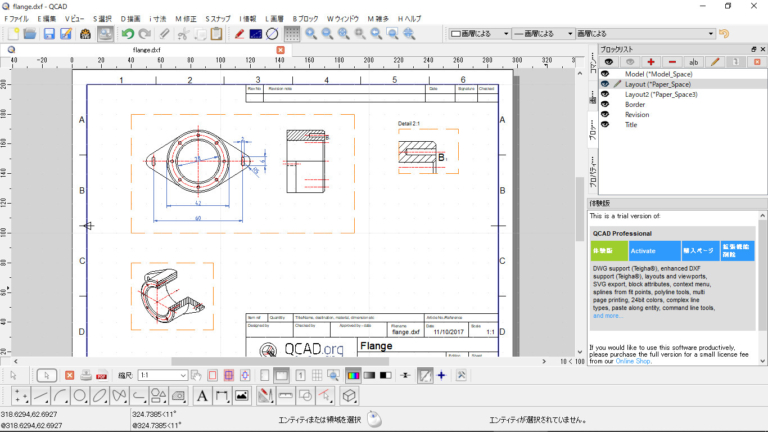This screenshot has width=768, height=432.
Task: Hide the Title block
Action: coord(604,125)
